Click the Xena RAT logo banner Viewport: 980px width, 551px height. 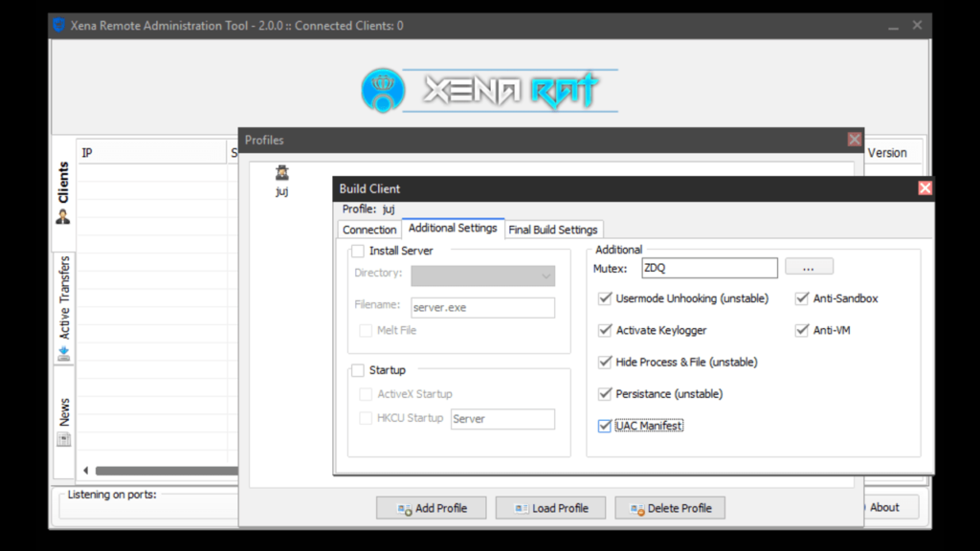point(489,91)
